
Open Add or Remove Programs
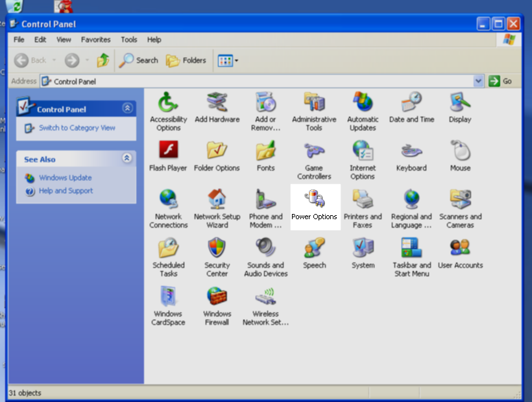(x=265, y=112)
